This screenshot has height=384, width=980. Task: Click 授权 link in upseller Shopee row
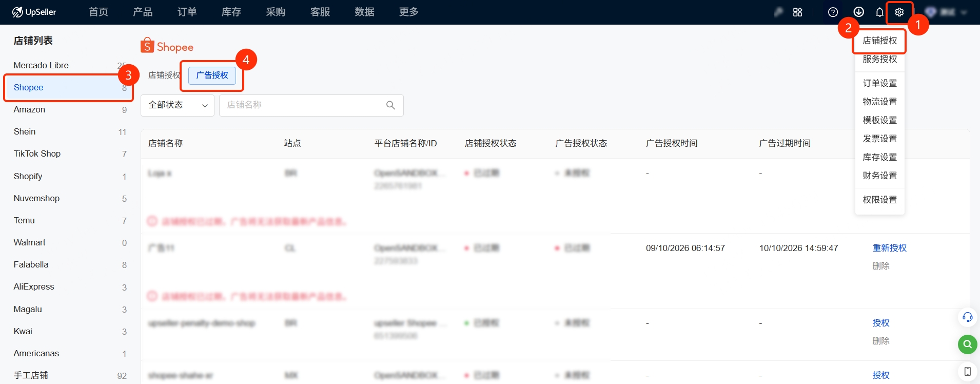click(x=880, y=323)
